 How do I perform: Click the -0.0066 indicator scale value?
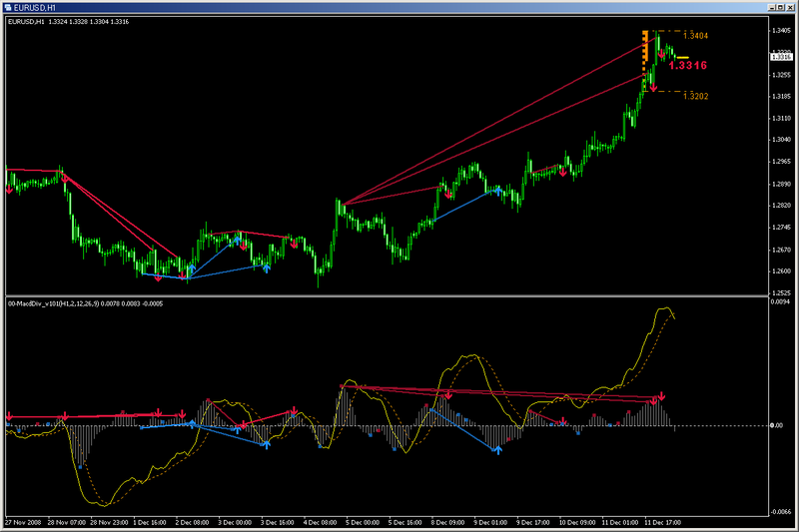(781, 512)
